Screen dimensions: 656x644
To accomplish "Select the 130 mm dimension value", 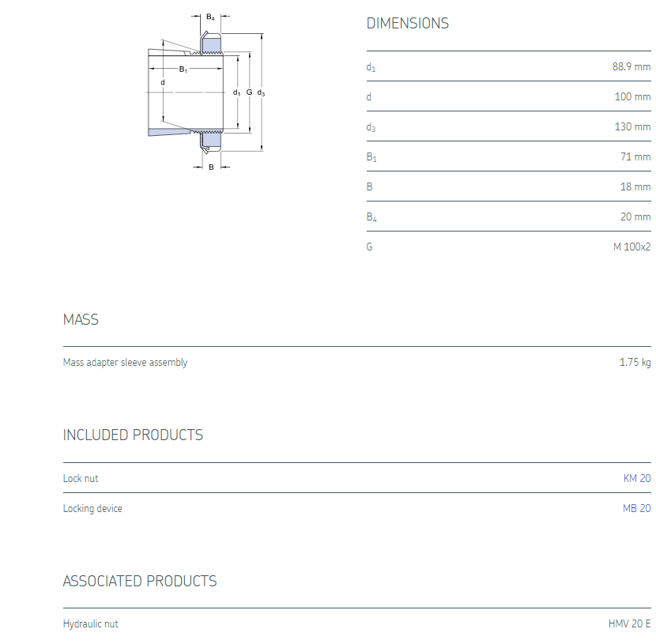I will coord(632,126).
